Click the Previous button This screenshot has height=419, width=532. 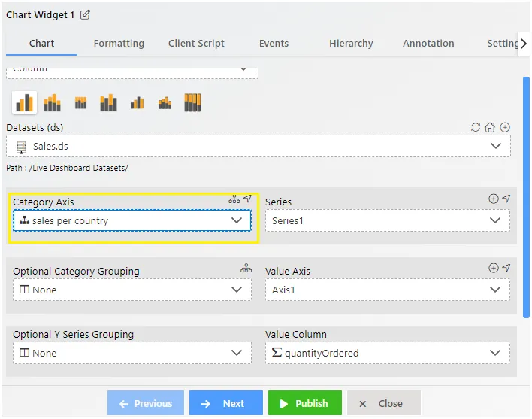tap(146, 403)
